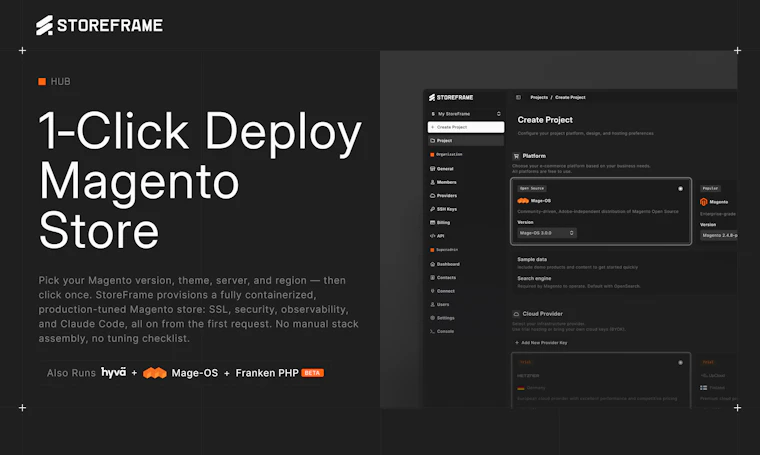Click the Contacts icon in sidebar
Image resolution: width=760 pixels, height=455 pixels.
pyautogui.click(x=432, y=278)
